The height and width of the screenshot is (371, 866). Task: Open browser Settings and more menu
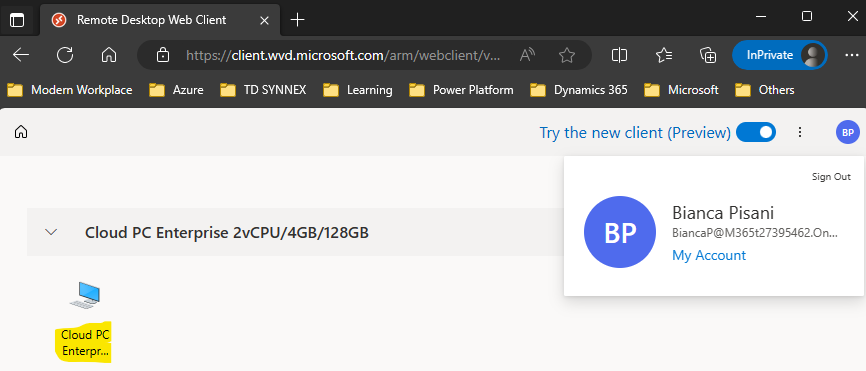[x=851, y=55]
